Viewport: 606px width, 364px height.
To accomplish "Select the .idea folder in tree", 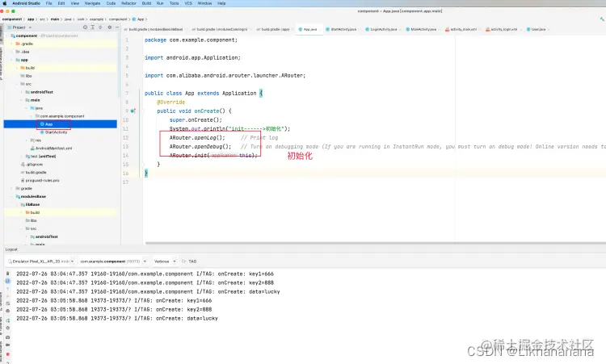I will (x=25, y=52).
